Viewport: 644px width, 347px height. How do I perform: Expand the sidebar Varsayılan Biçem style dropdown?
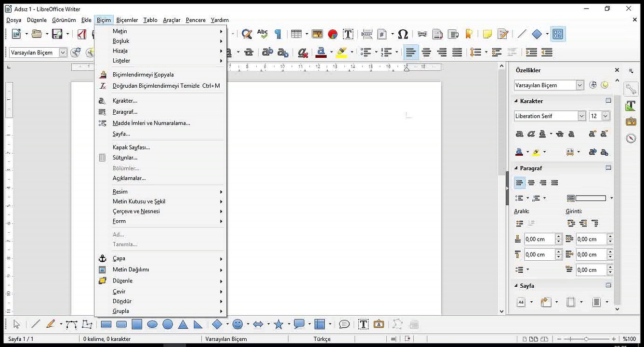point(580,85)
